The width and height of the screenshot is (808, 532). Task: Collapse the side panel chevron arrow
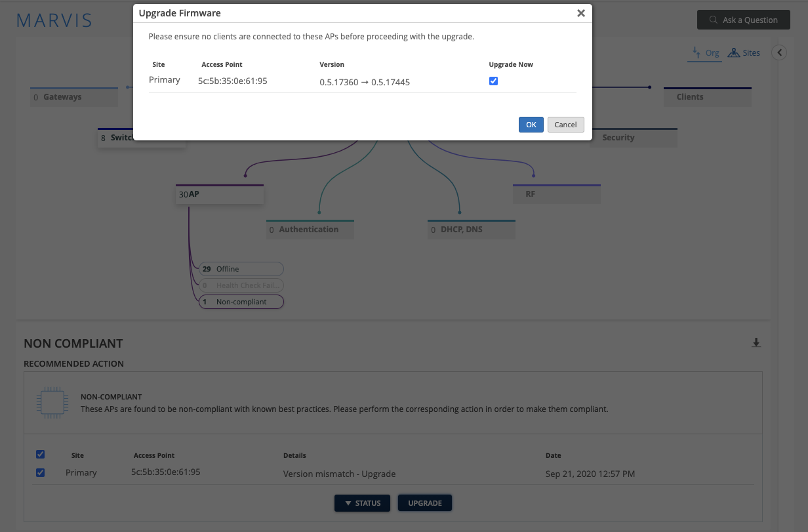[x=779, y=53]
